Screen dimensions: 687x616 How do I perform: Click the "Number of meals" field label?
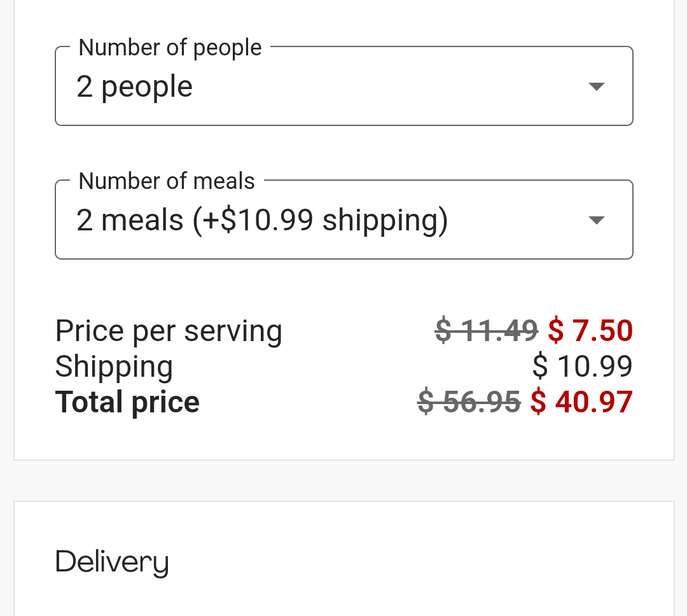click(x=166, y=181)
